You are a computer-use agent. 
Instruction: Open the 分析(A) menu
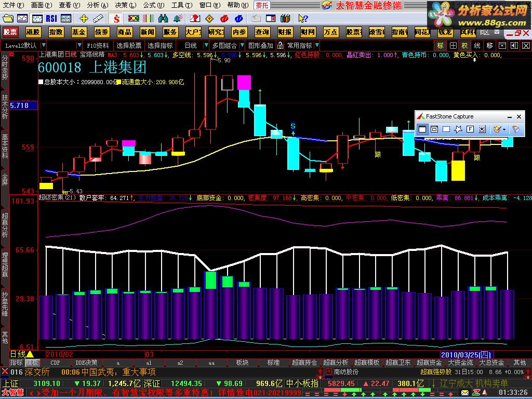pyautogui.click(x=97, y=5)
